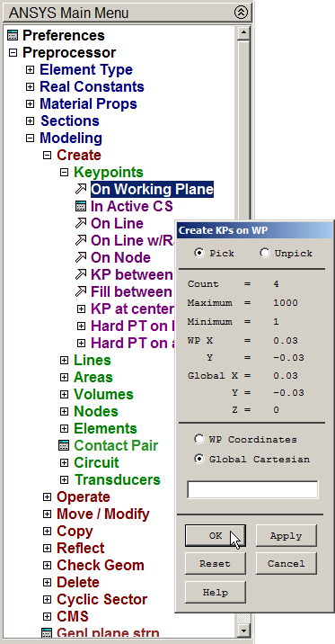
Task: Open the Preferences menu item
Action: coord(64,35)
